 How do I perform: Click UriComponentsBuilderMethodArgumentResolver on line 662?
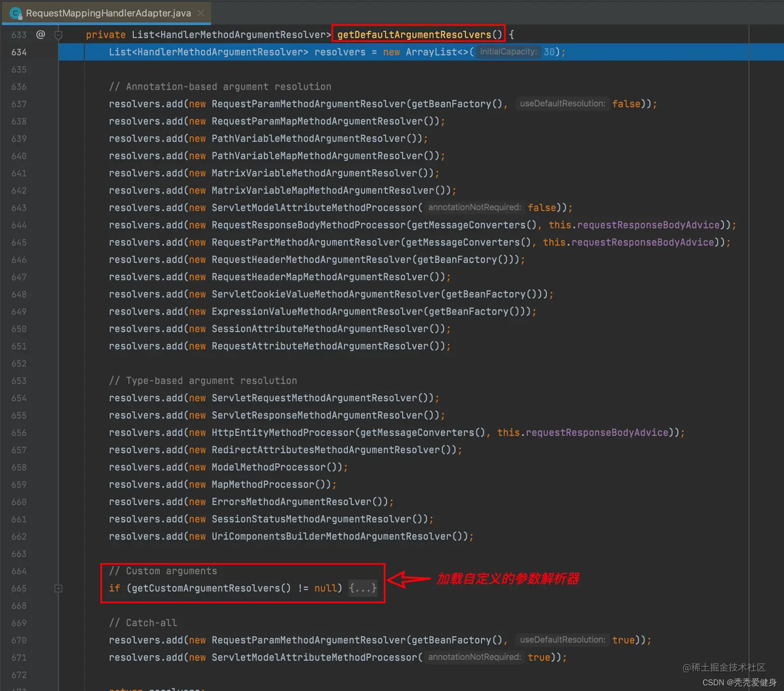(x=331, y=537)
